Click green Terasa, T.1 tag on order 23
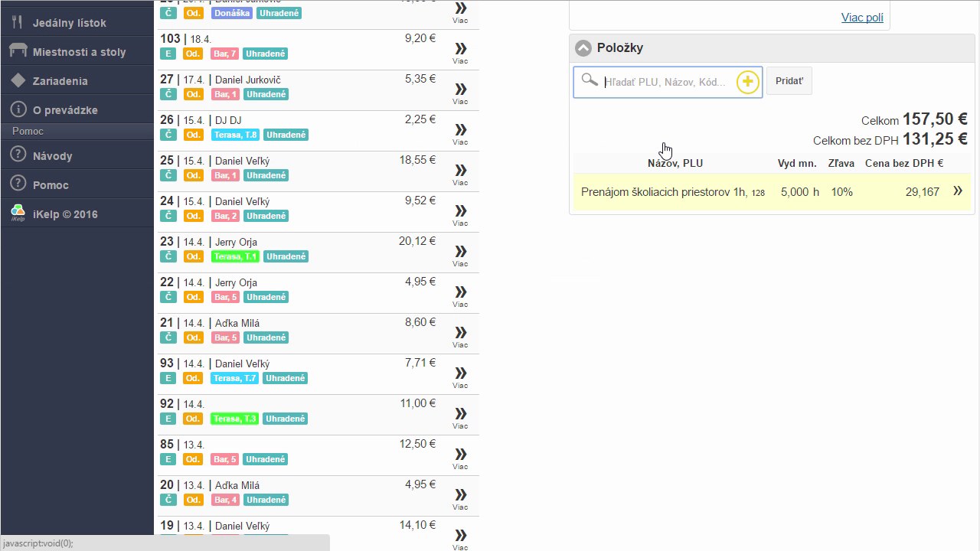This screenshot has height=551, width=980. tap(236, 256)
